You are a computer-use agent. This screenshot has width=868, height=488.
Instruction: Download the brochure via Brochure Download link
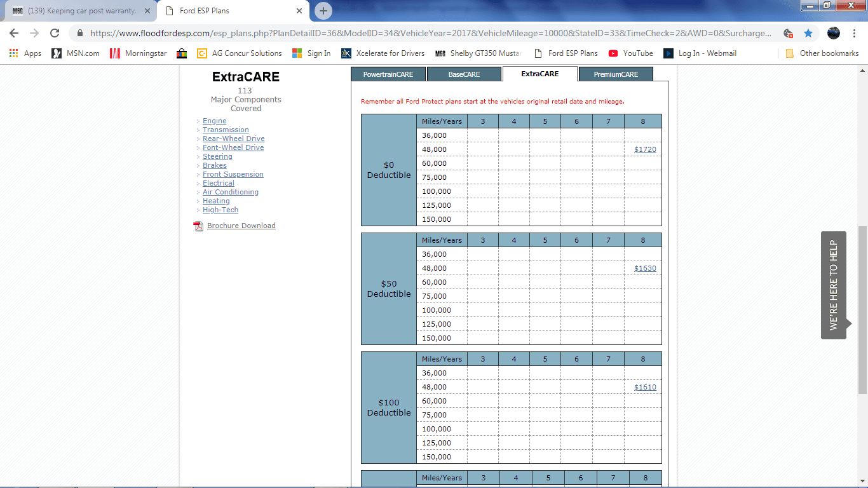click(241, 226)
